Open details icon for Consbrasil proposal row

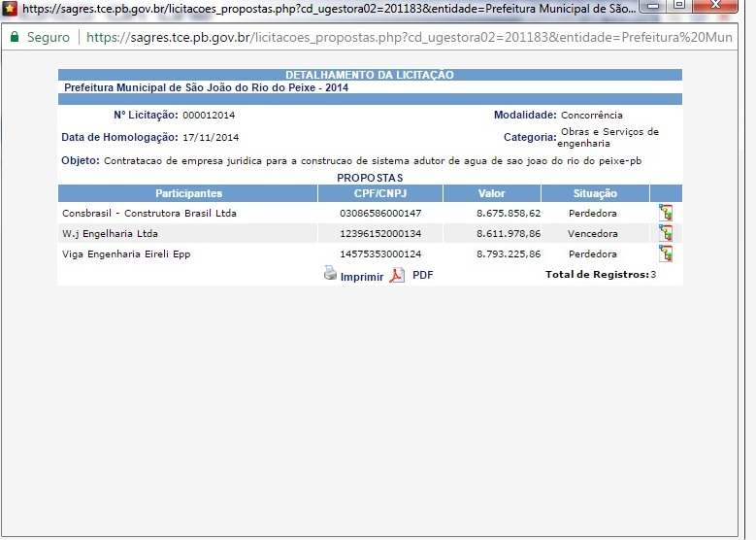(x=666, y=213)
